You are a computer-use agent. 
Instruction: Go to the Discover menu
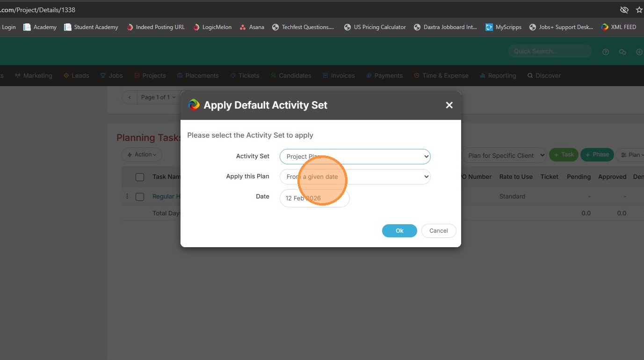click(x=544, y=75)
